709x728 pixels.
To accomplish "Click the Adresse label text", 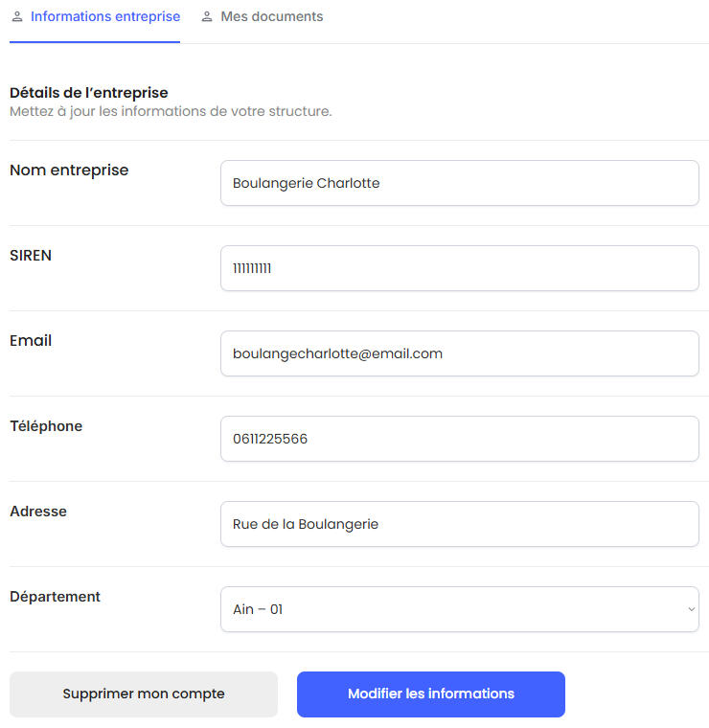I will click(38, 512).
